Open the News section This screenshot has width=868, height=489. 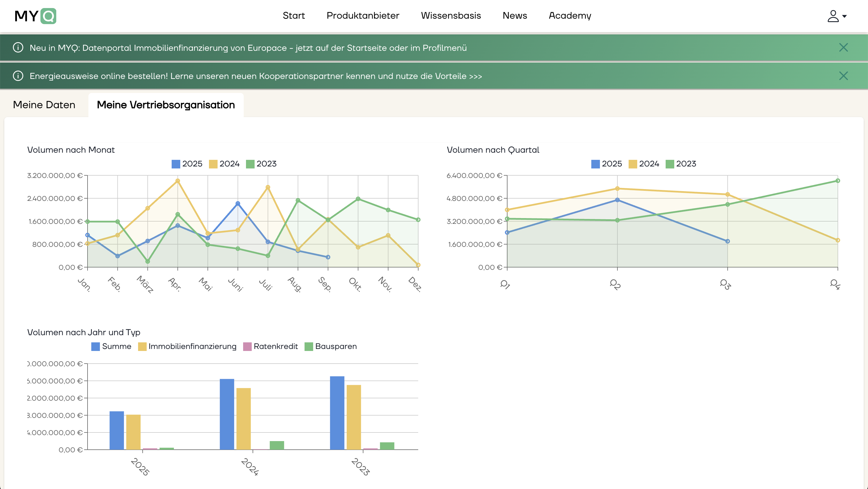click(515, 15)
